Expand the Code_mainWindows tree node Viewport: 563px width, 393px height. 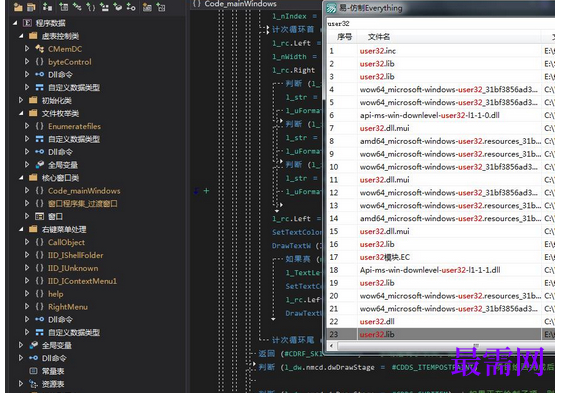click(27, 190)
